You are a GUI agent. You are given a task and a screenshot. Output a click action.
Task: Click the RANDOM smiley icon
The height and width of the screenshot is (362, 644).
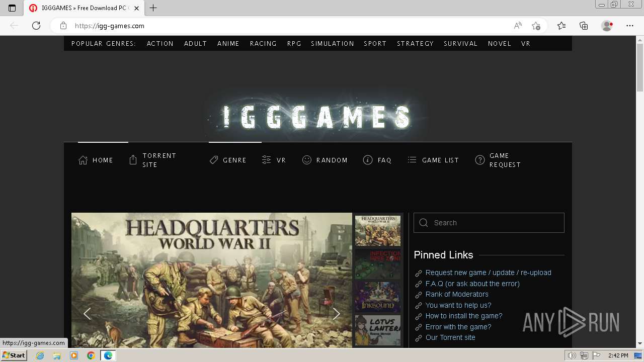point(307,160)
